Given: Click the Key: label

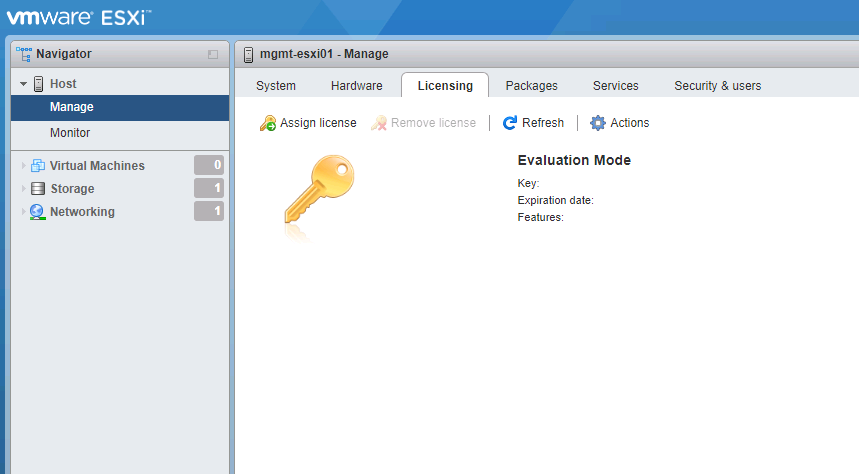Looking at the screenshot, I should coord(528,183).
